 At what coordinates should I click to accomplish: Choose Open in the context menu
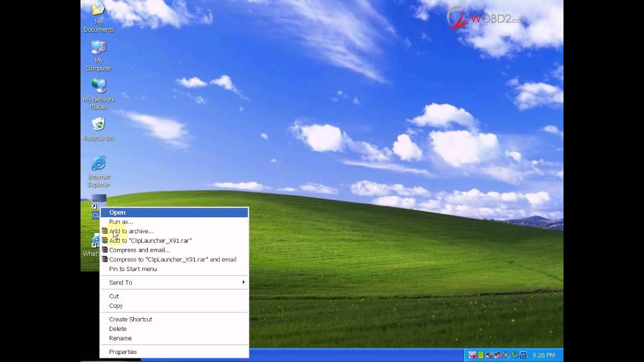pyautogui.click(x=174, y=213)
